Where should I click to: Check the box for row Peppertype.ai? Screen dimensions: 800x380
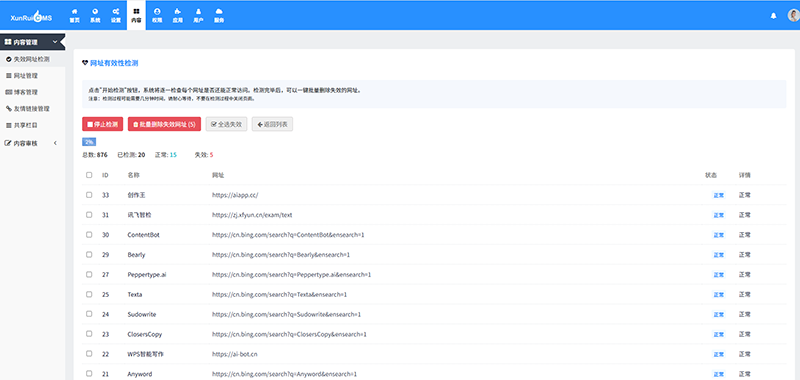pos(89,274)
